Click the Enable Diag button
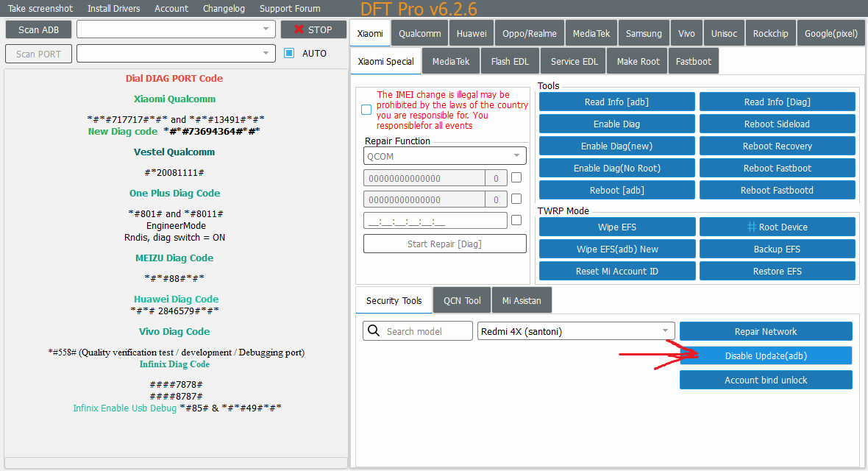This screenshot has width=868, height=471. click(616, 124)
